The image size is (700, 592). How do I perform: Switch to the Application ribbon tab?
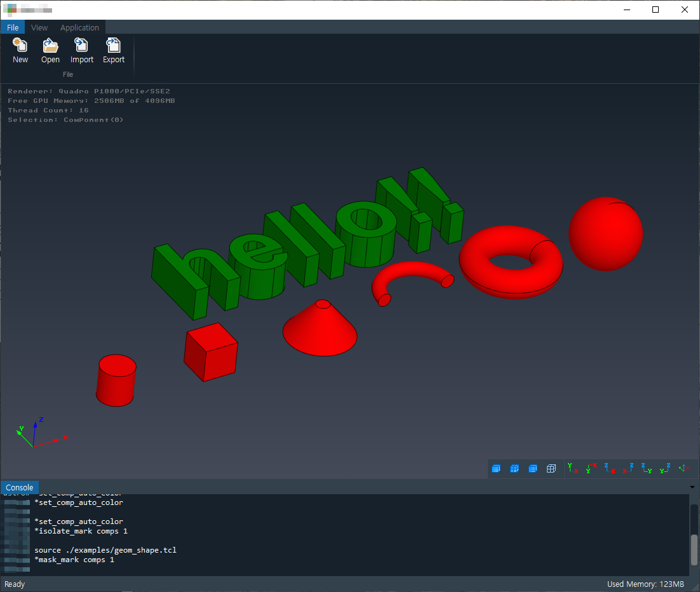pyautogui.click(x=79, y=27)
